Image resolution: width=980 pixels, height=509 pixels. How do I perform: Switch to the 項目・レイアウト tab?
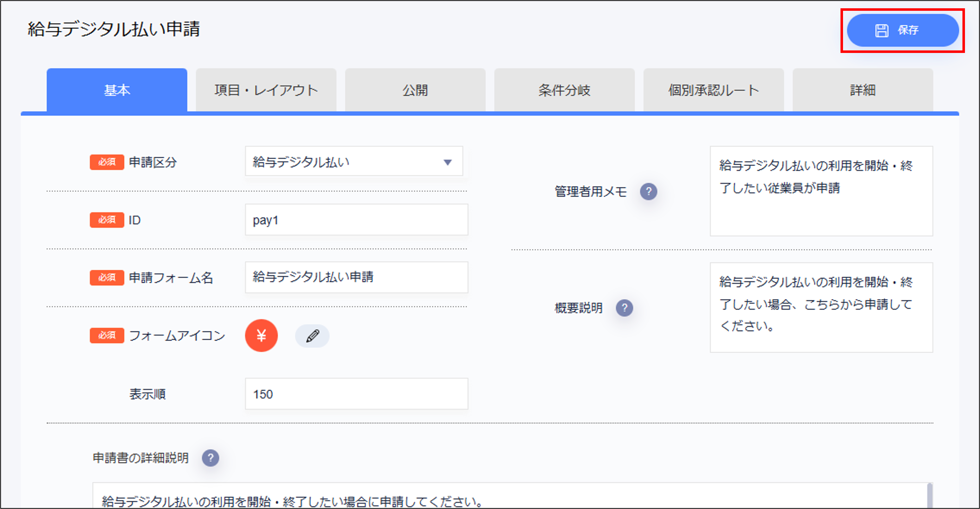pos(266,90)
